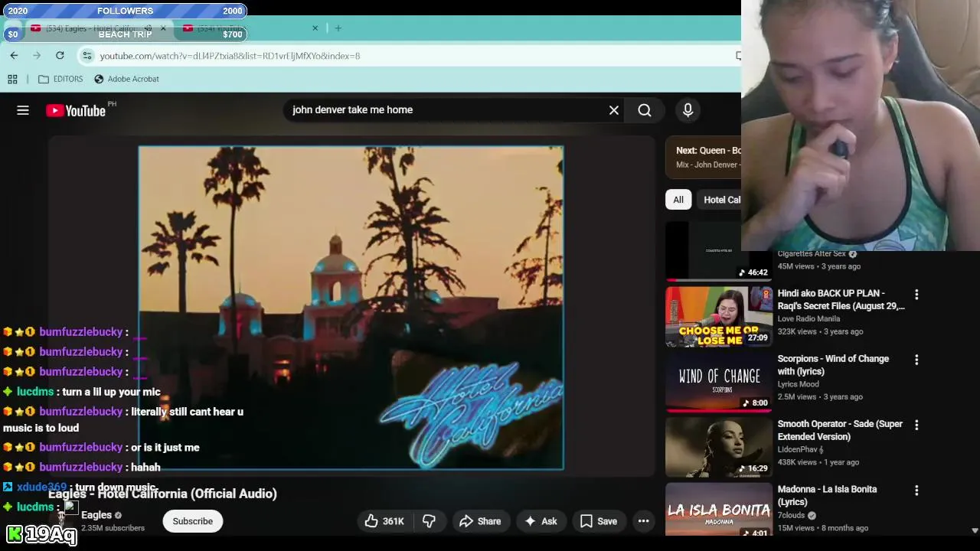This screenshot has width=980, height=551.
Task: Open the Smooth Operator Sade thumbnail
Action: pos(719,447)
